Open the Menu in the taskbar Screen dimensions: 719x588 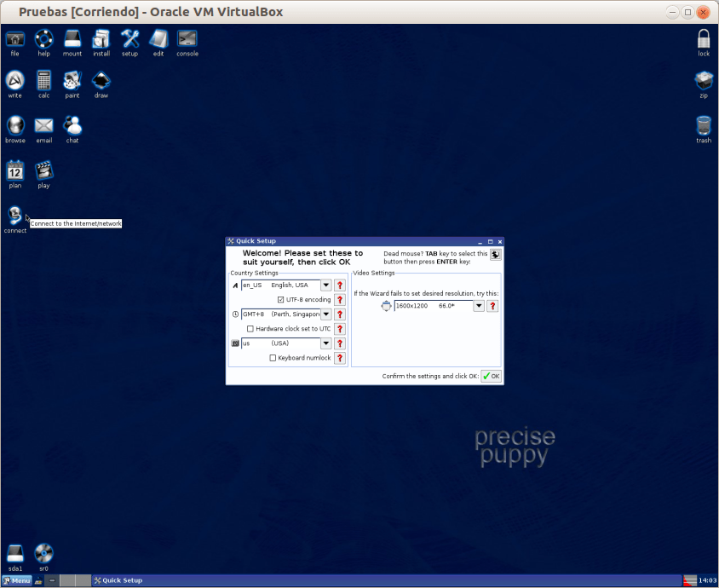tap(15, 580)
